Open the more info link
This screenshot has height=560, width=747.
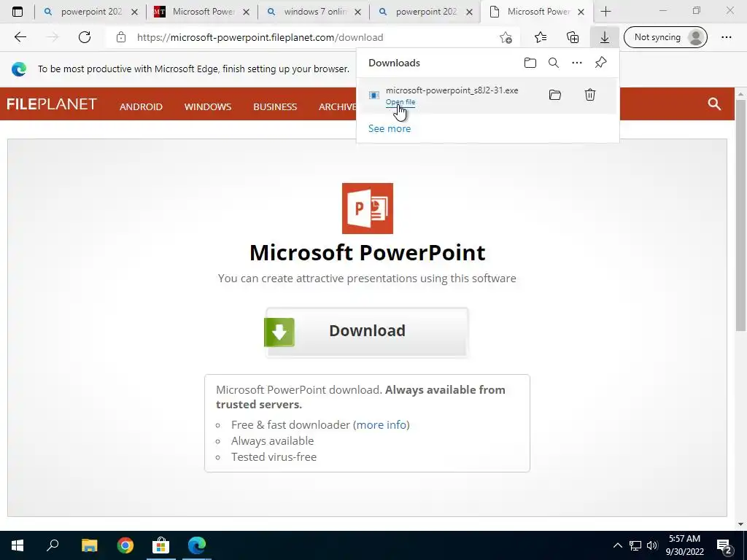pyautogui.click(x=382, y=425)
